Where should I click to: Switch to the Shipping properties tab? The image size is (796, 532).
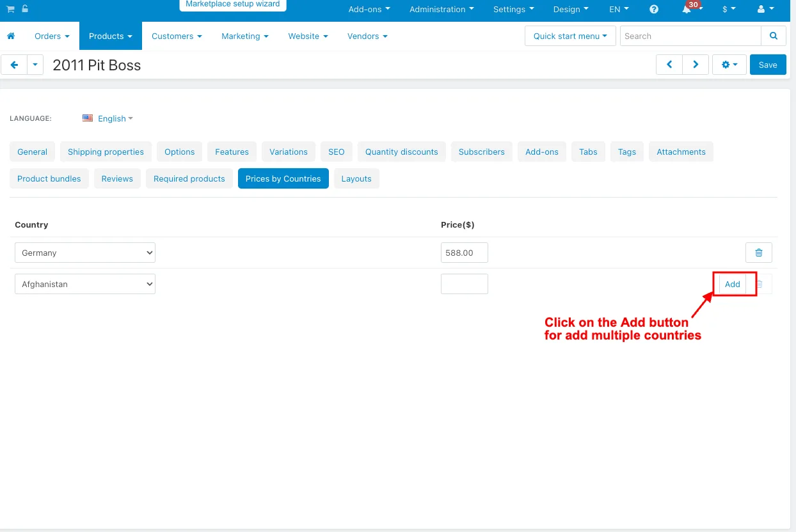[106, 152]
